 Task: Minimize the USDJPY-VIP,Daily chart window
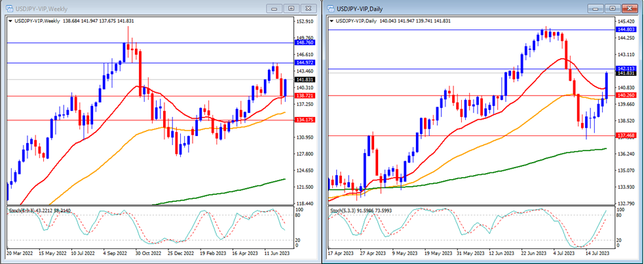(596, 8)
